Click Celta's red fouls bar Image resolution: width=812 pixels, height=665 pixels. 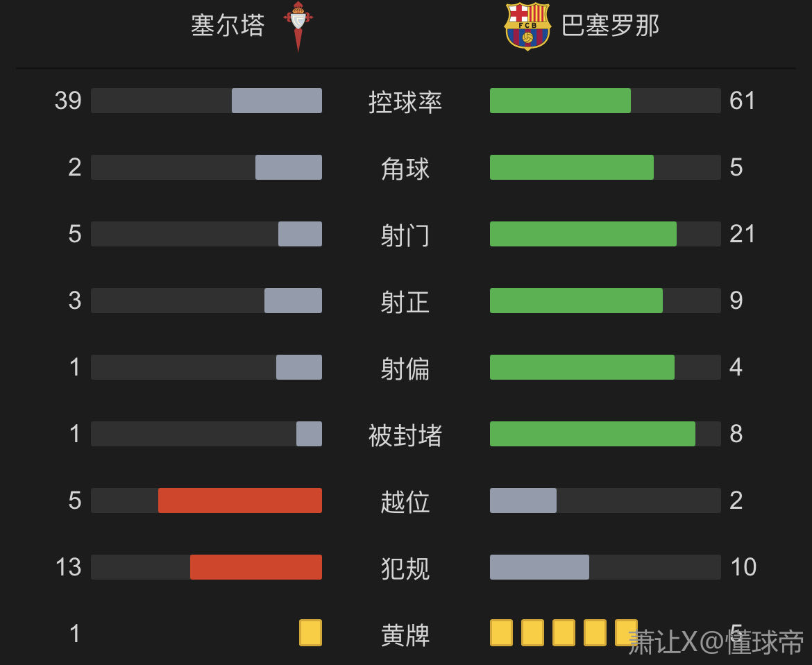(256, 567)
